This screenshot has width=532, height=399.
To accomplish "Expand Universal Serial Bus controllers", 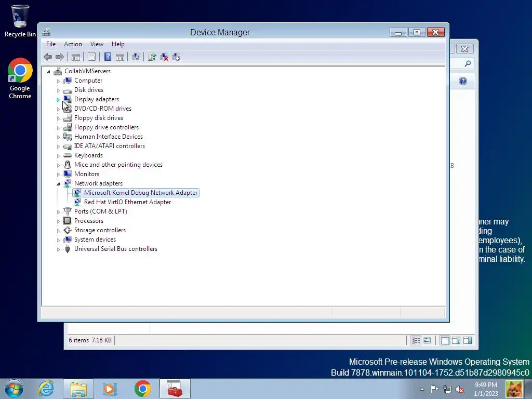I will click(58, 249).
